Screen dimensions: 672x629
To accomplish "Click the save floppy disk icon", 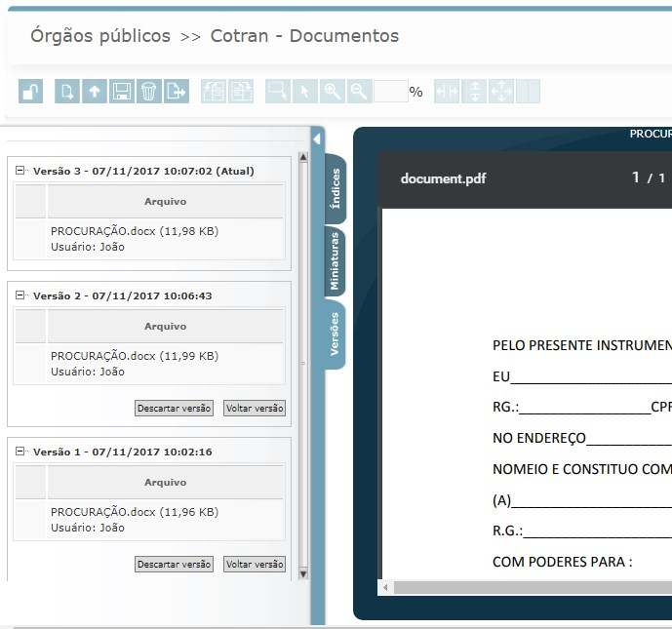I will tap(122, 92).
